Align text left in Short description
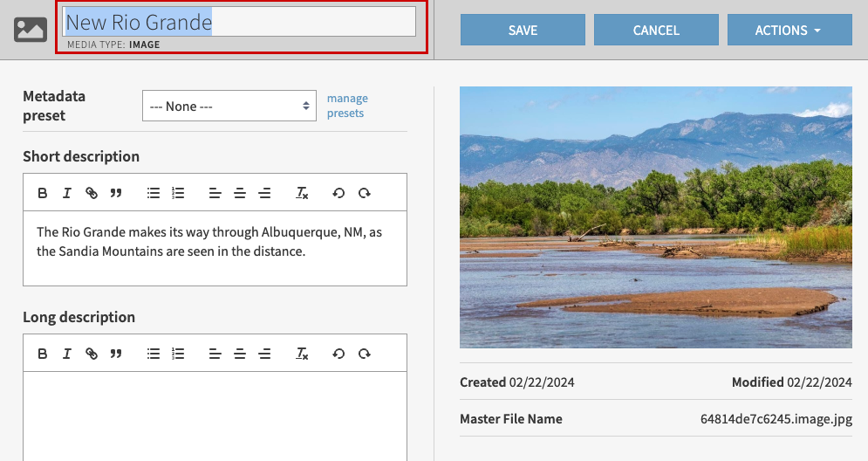The height and width of the screenshot is (461, 868). pyautogui.click(x=215, y=193)
